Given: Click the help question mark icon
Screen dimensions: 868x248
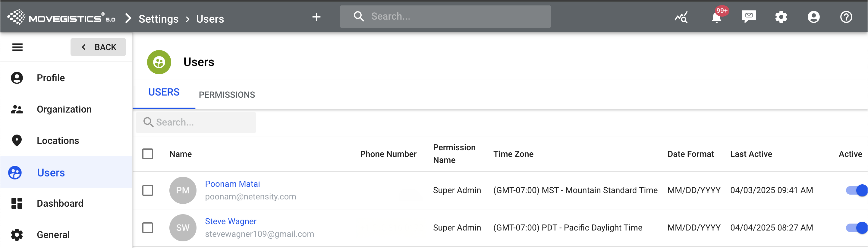Looking at the screenshot, I should [x=846, y=17].
